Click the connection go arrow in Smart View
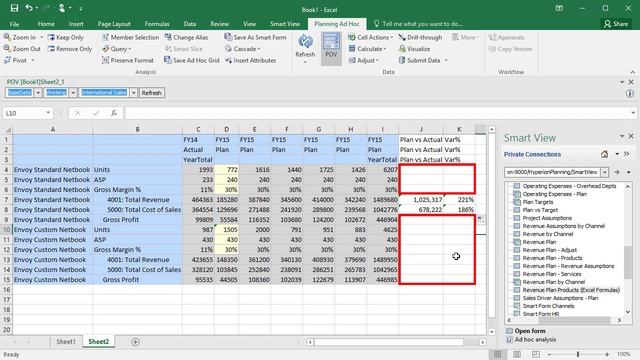The height and width of the screenshot is (360, 640). click(x=617, y=172)
